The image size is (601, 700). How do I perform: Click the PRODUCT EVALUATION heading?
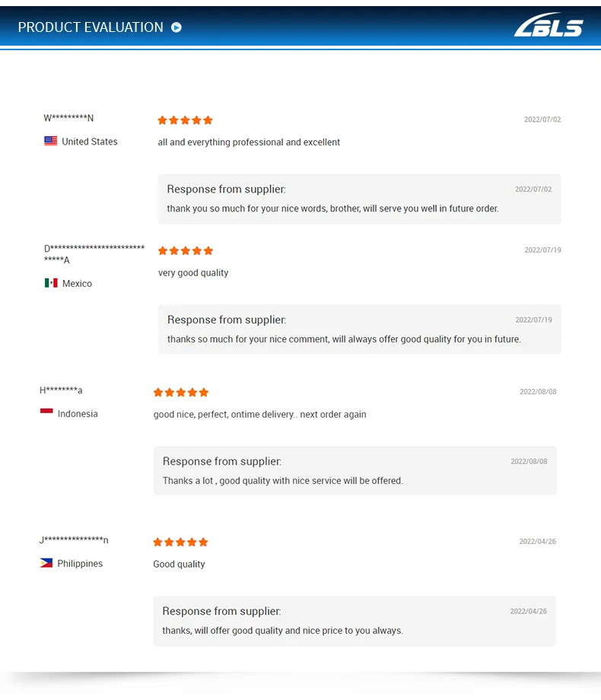point(91,27)
